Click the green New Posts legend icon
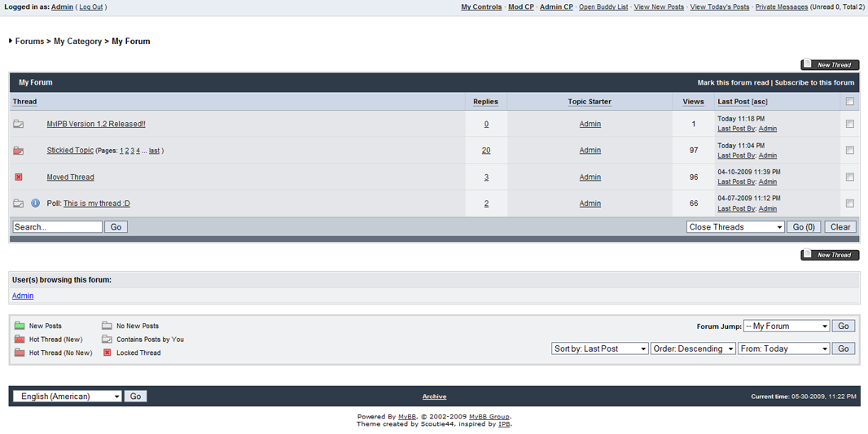Screen dimensions: 868x434 20,326
